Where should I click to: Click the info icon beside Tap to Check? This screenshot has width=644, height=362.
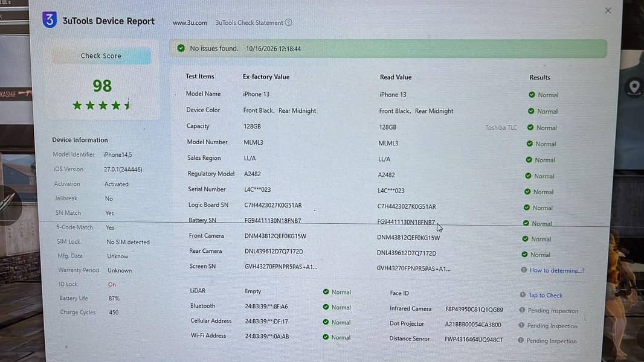tap(523, 295)
